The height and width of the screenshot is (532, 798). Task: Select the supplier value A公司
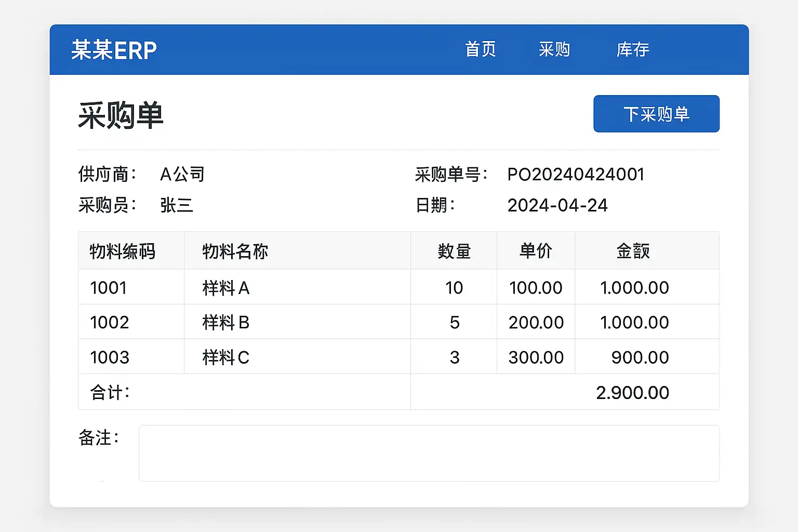tap(182, 175)
